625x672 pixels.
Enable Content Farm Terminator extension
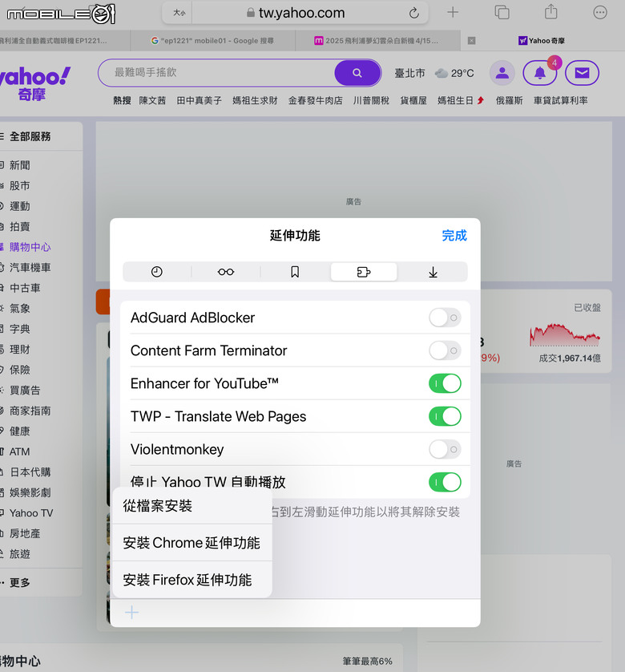[445, 350]
